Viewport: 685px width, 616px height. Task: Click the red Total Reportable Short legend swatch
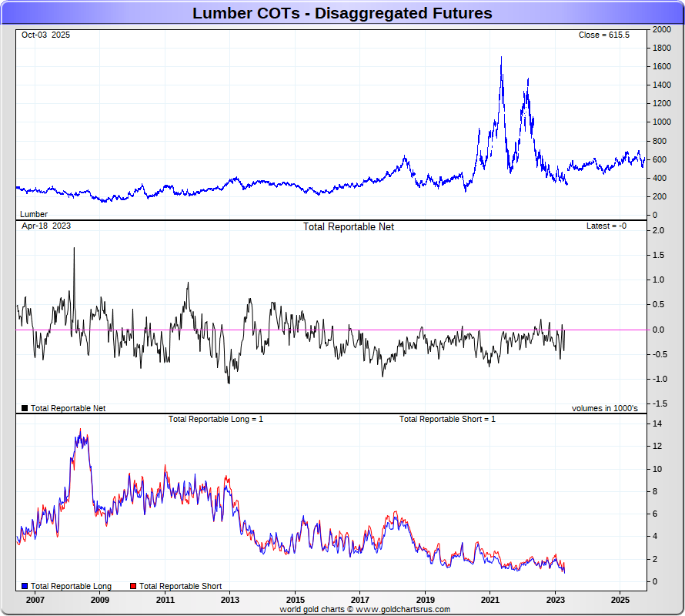click(x=133, y=586)
